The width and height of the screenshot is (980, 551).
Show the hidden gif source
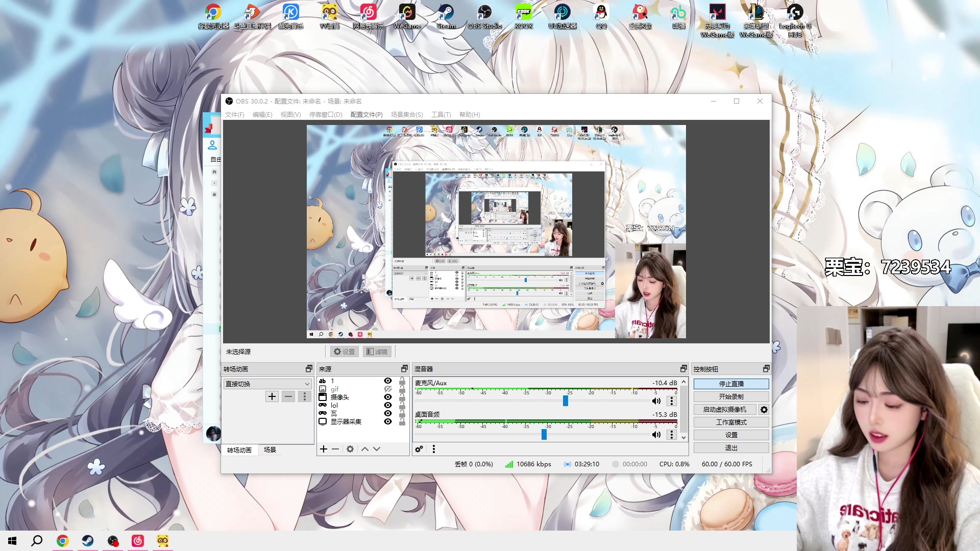[388, 389]
